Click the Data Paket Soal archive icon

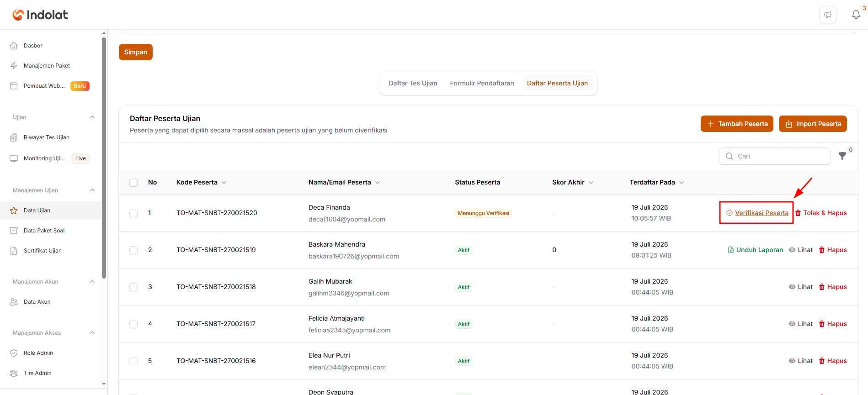coord(14,231)
